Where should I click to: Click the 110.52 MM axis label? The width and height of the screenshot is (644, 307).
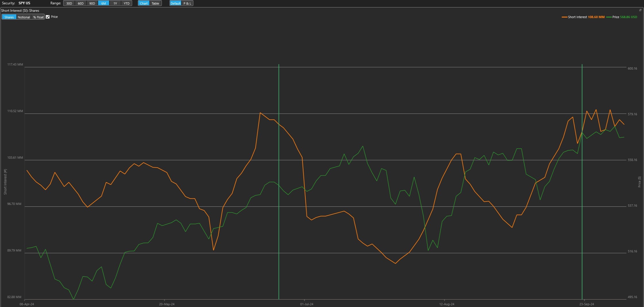pyautogui.click(x=15, y=111)
